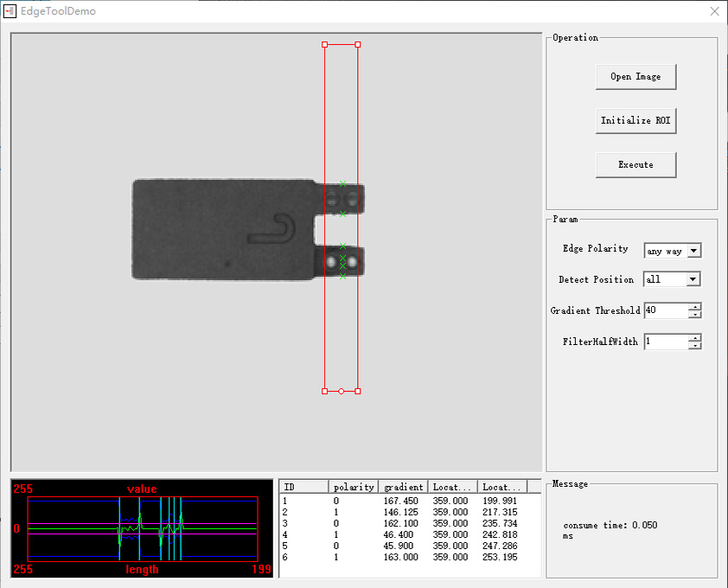728x588 pixels.
Task: Select the Gradient Threshold input field
Action: coord(666,310)
